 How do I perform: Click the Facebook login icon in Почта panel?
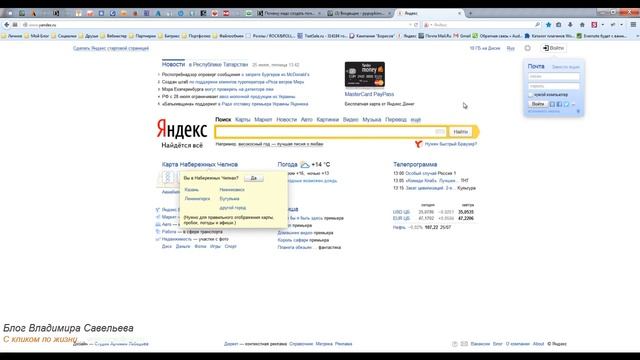click(559, 104)
